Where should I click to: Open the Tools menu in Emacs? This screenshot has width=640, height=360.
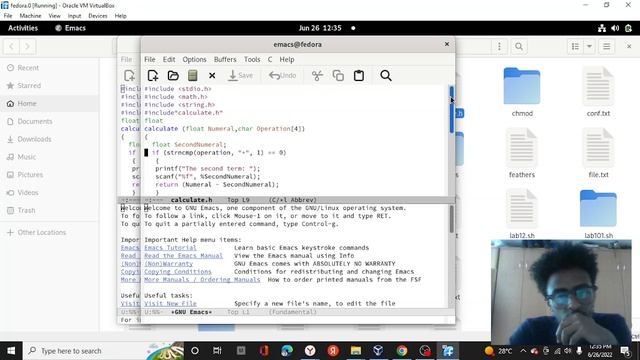pos(252,59)
